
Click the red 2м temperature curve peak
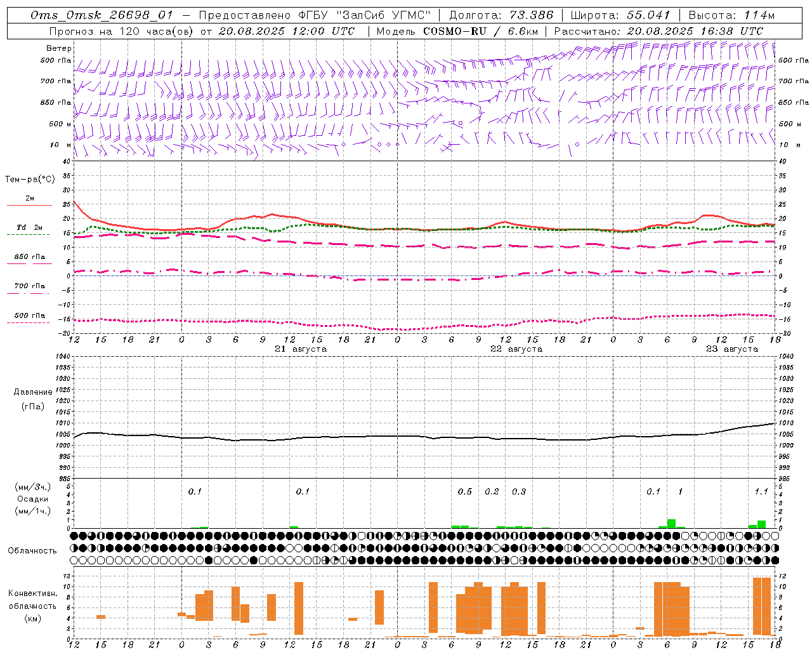point(75,202)
